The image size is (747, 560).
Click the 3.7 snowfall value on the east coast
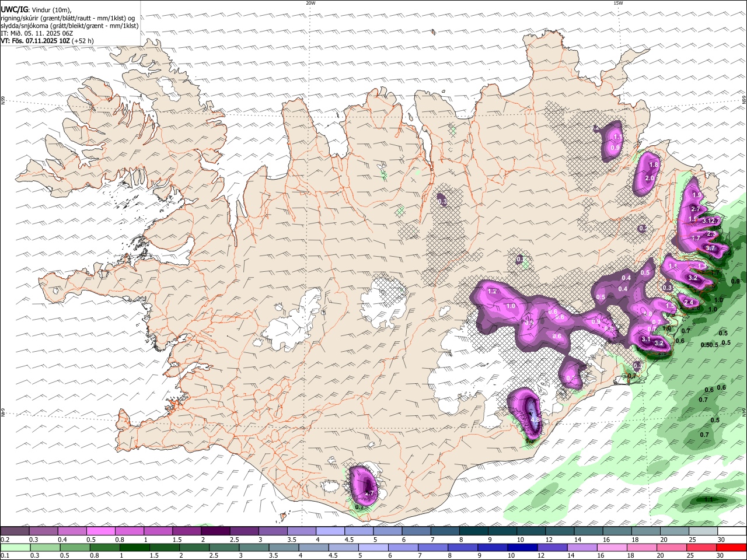[710, 248]
